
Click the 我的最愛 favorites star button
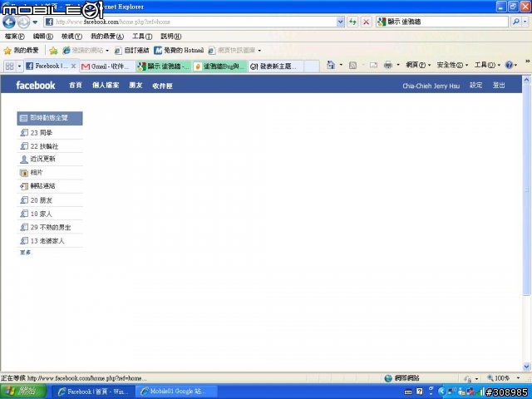click(21, 51)
